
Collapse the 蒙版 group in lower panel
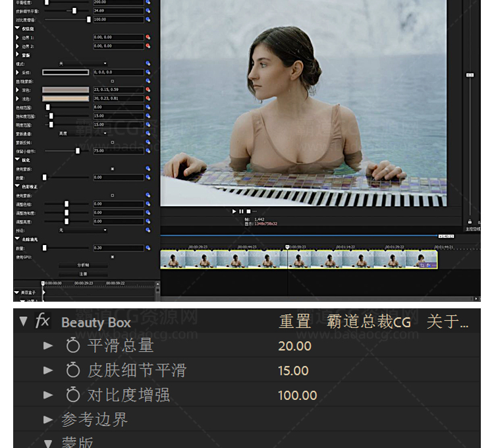(48, 443)
